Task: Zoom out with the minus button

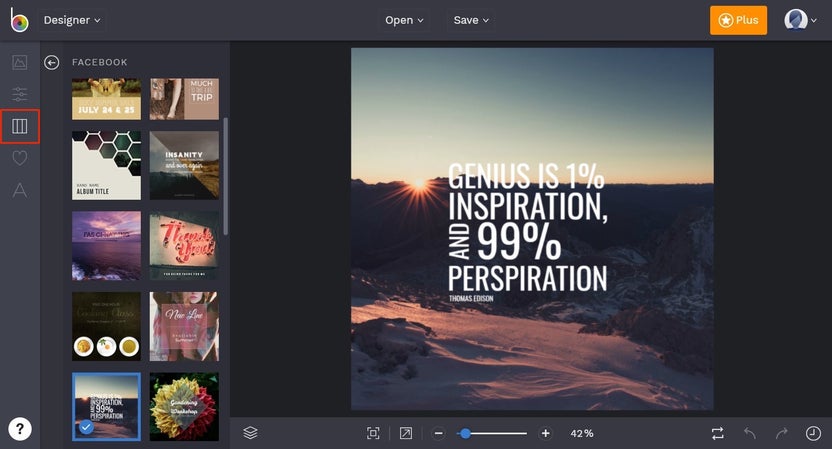Action: point(438,433)
